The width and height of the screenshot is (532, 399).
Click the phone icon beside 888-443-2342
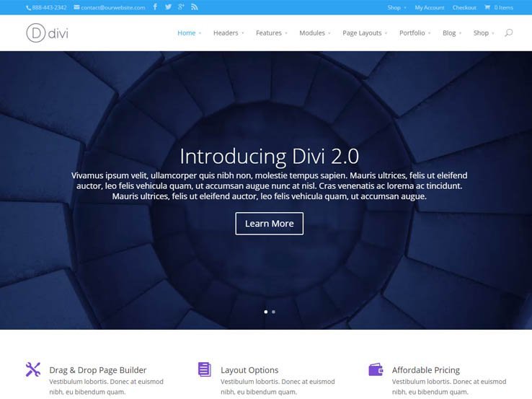pyautogui.click(x=29, y=7)
